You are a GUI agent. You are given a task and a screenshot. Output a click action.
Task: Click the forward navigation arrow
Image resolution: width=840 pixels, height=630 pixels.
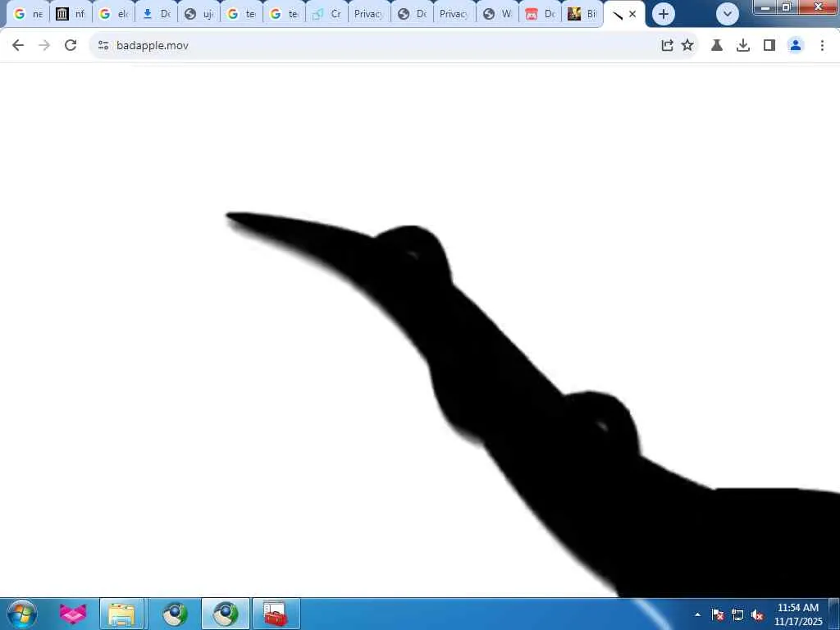[x=44, y=46]
